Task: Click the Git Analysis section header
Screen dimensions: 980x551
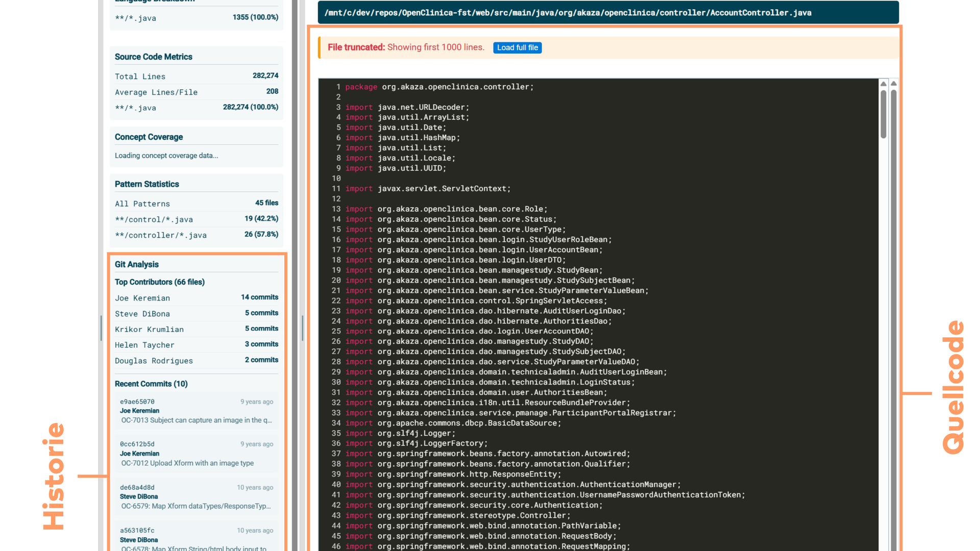Action: 137,264
